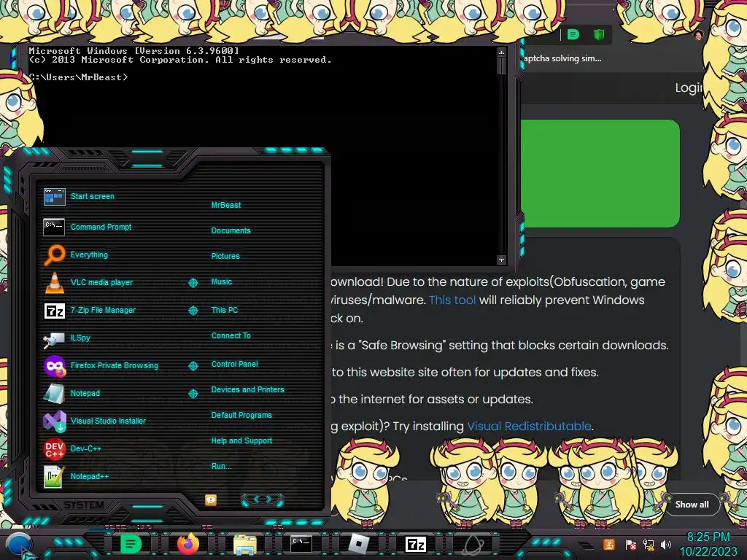This screenshot has height=560, width=747.
Task: Follow the 'This tool' link in browser
Action: point(452,300)
